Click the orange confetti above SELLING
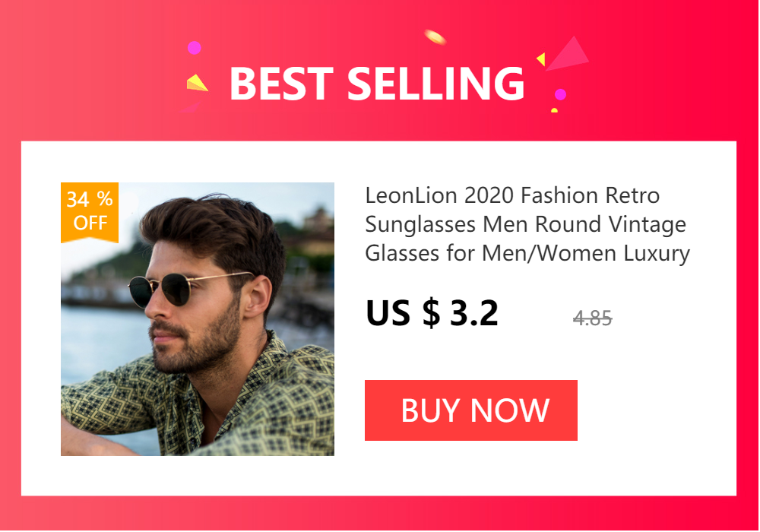Image resolution: width=760 pixels, height=532 pixels. click(435, 36)
